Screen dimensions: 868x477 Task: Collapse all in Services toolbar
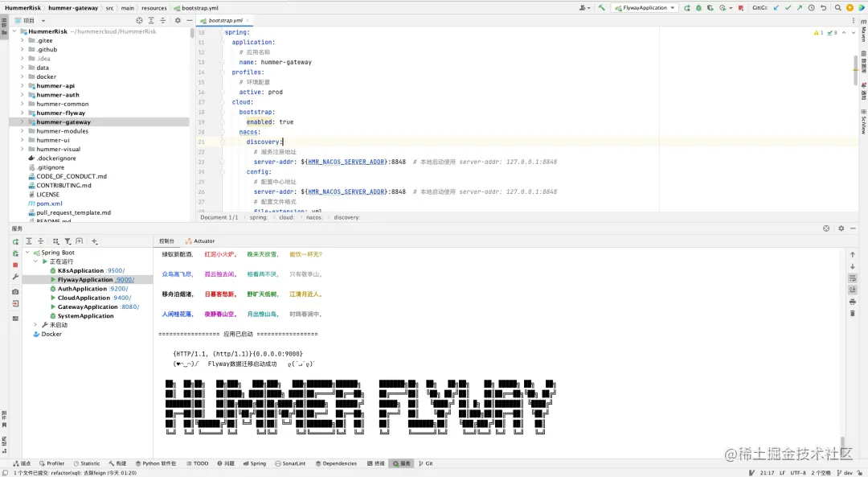40,241
